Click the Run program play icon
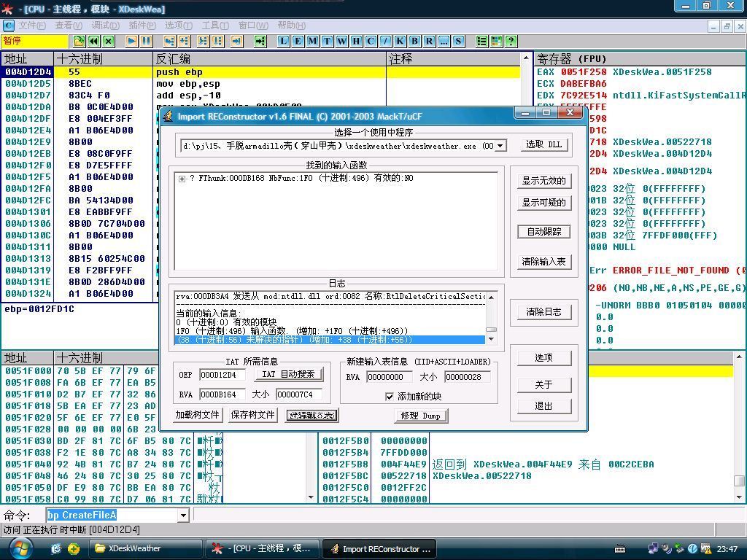The image size is (747, 560). click(132, 41)
